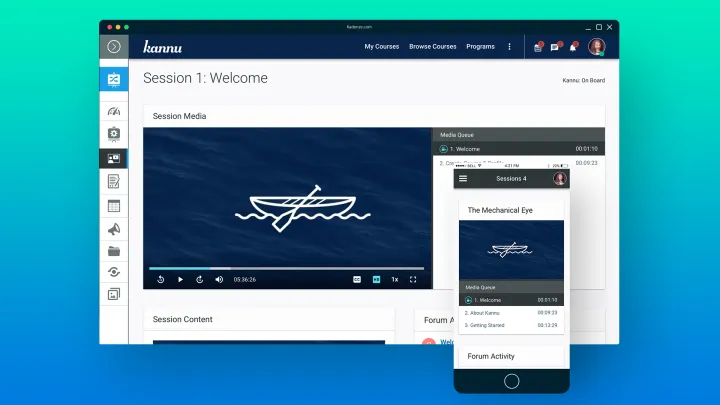Open the announcements megaphone icon in sidebar
This screenshot has height=405, width=720.
coord(114,229)
